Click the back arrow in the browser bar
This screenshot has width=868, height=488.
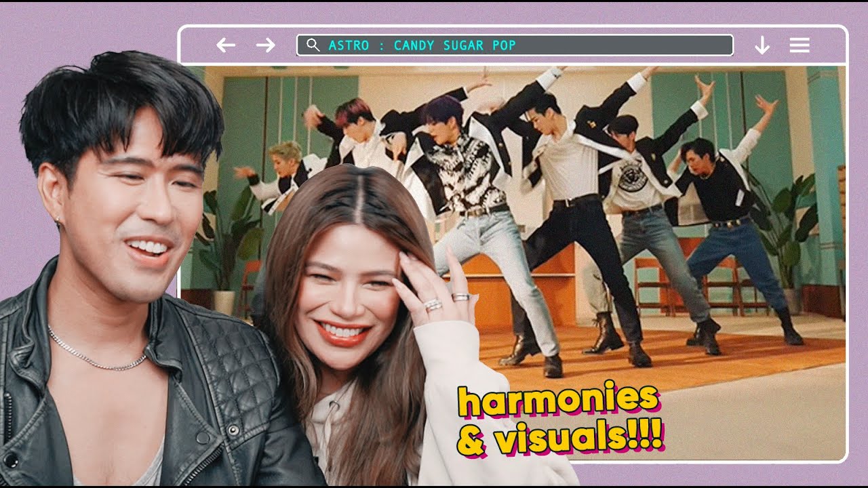coord(225,45)
